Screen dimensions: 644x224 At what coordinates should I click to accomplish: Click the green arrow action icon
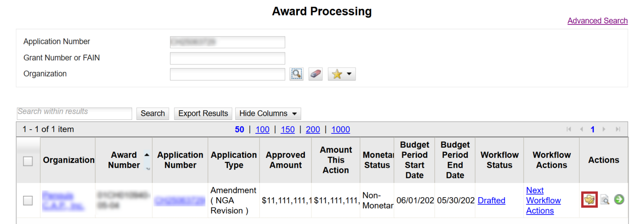619,200
